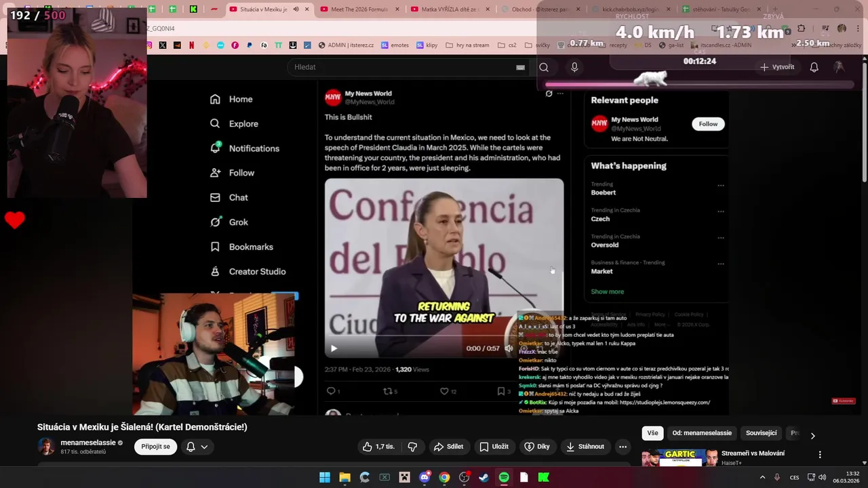The image size is (868, 488).
Task: Open the taskbar clock and date
Action: point(847,477)
